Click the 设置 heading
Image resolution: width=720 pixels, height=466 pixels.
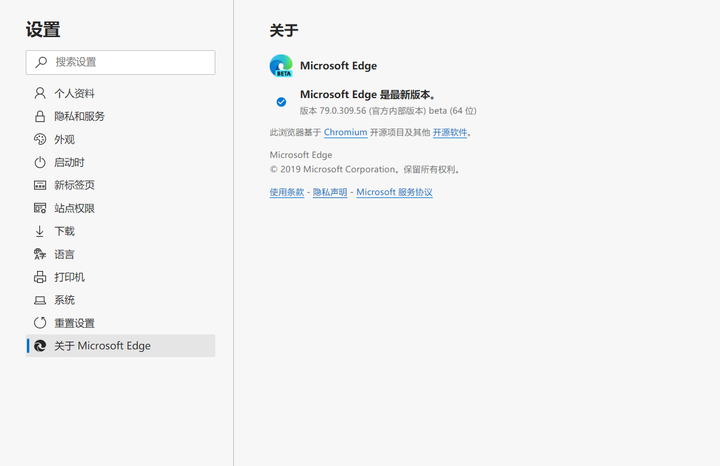pyautogui.click(x=43, y=30)
